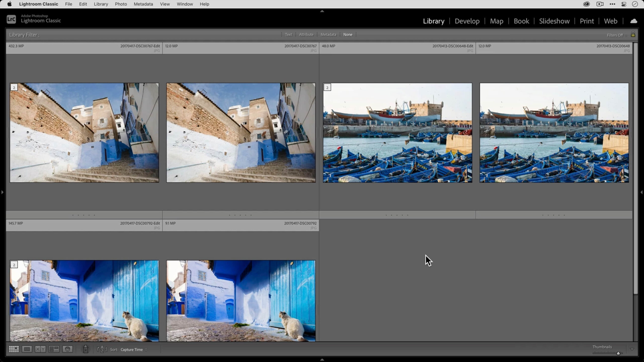
Task: Switch to Loupe view icon
Action: coord(27,349)
